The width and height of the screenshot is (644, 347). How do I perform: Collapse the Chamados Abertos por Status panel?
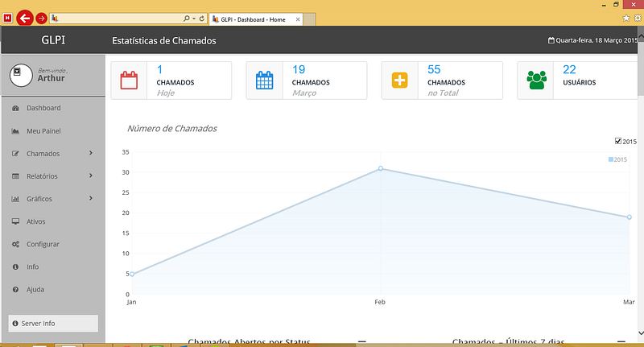click(x=361, y=341)
